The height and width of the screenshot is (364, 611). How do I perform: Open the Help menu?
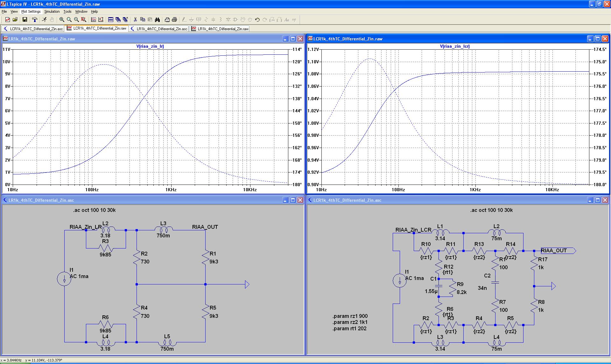click(95, 11)
